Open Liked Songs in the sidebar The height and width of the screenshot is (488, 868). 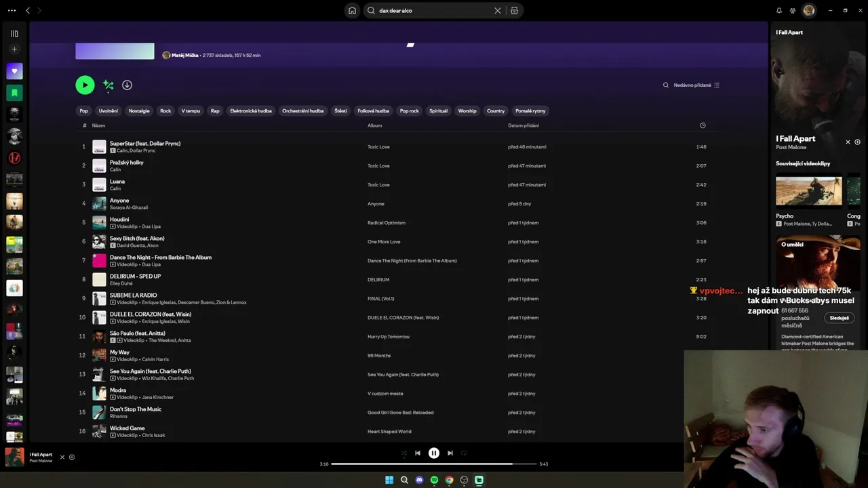[x=14, y=71]
